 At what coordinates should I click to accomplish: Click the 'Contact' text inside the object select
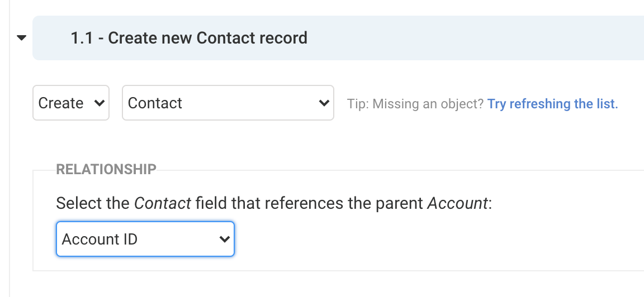tap(155, 103)
